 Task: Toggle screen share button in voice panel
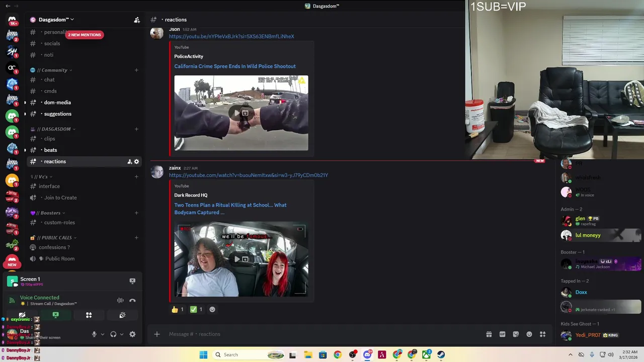click(56, 315)
